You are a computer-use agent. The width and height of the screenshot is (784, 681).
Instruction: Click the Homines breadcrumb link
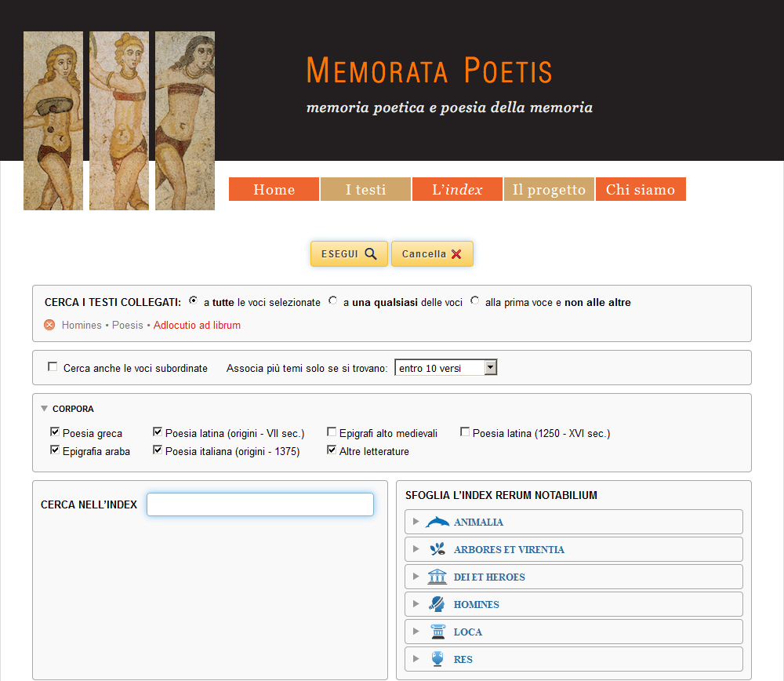tap(82, 326)
